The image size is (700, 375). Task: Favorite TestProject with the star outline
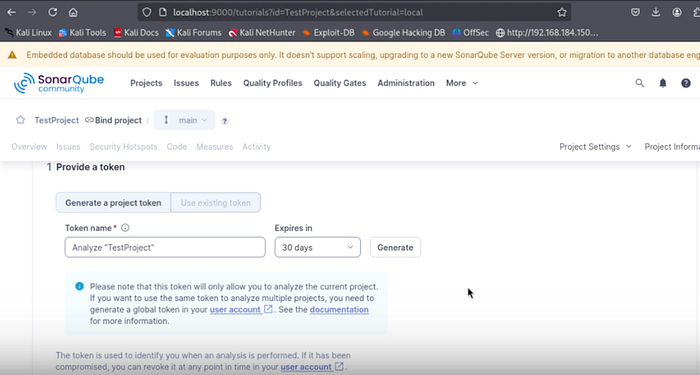(x=21, y=120)
